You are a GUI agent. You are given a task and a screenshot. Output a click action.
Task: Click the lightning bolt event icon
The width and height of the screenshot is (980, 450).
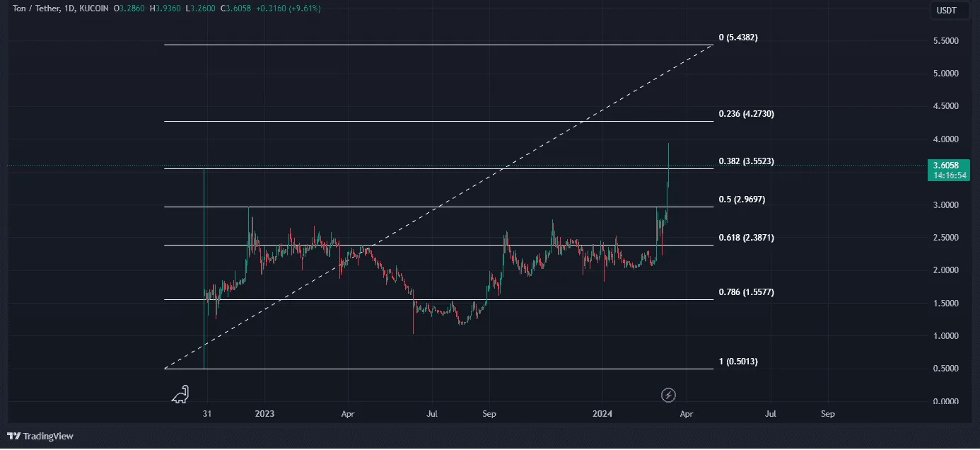667,395
